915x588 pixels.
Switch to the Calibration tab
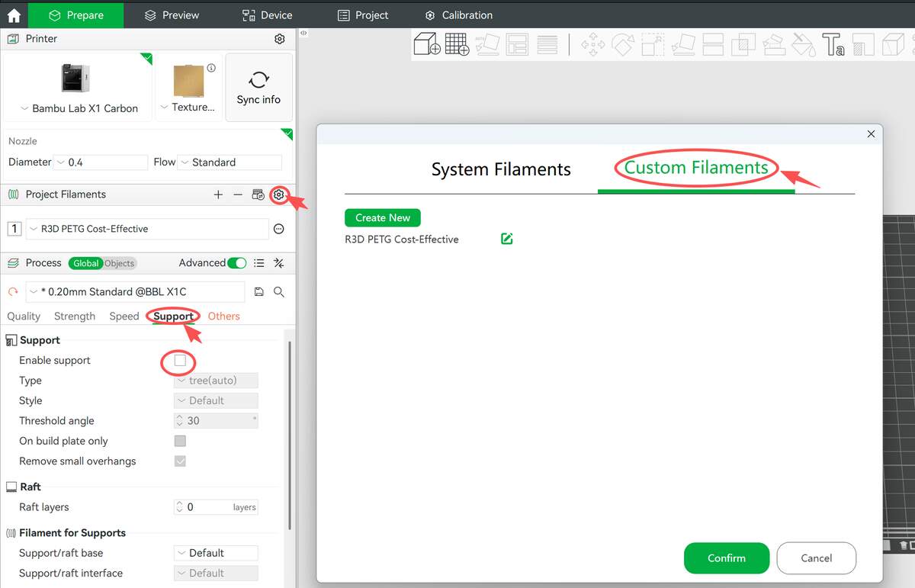(459, 15)
